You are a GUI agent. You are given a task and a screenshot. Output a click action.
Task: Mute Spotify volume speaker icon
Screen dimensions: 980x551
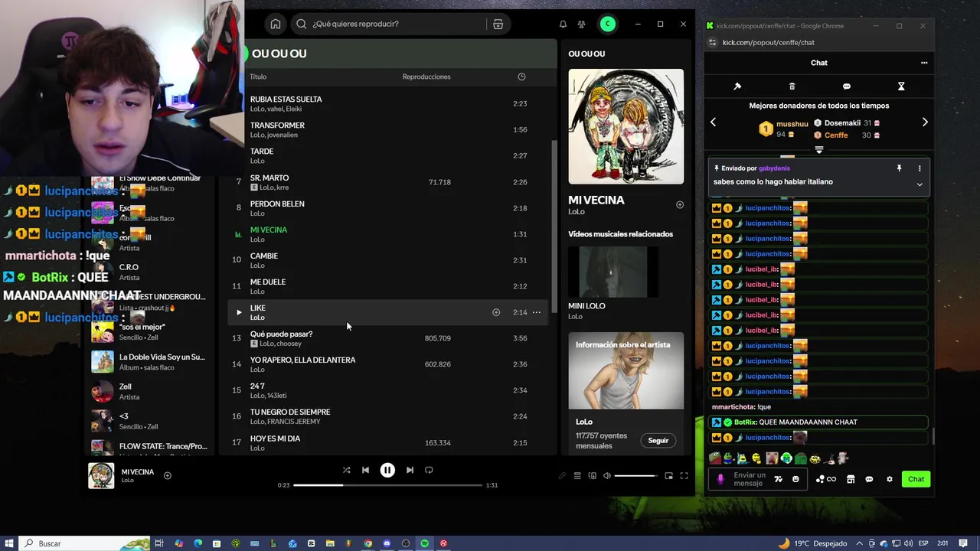(607, 476)
